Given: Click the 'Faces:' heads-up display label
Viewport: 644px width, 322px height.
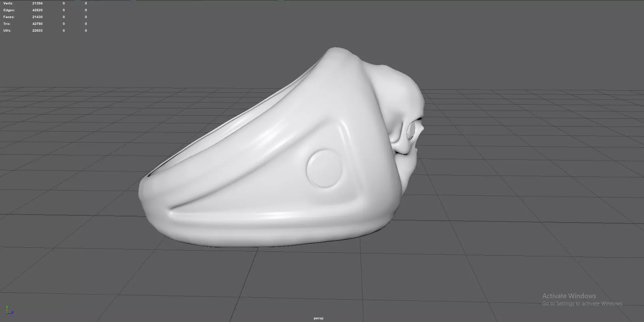Looking at the screenshot, I should click(9, 17).
